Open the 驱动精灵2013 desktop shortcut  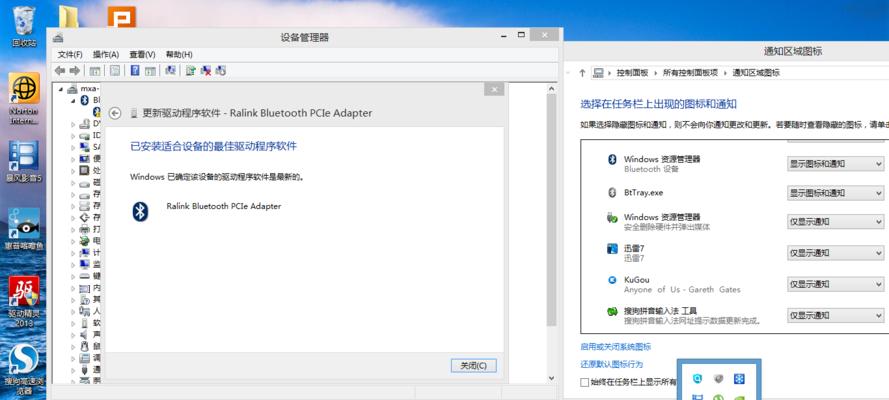24,301
